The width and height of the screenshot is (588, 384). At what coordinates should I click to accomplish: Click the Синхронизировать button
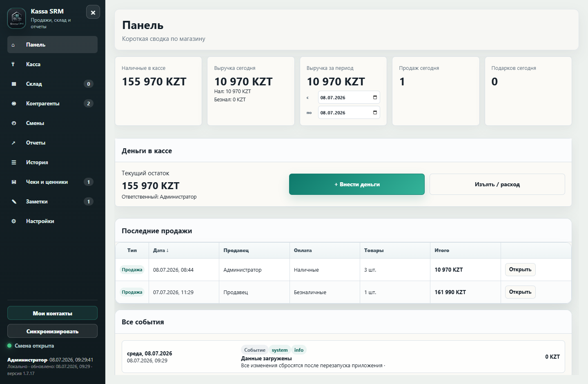[52, 331]
